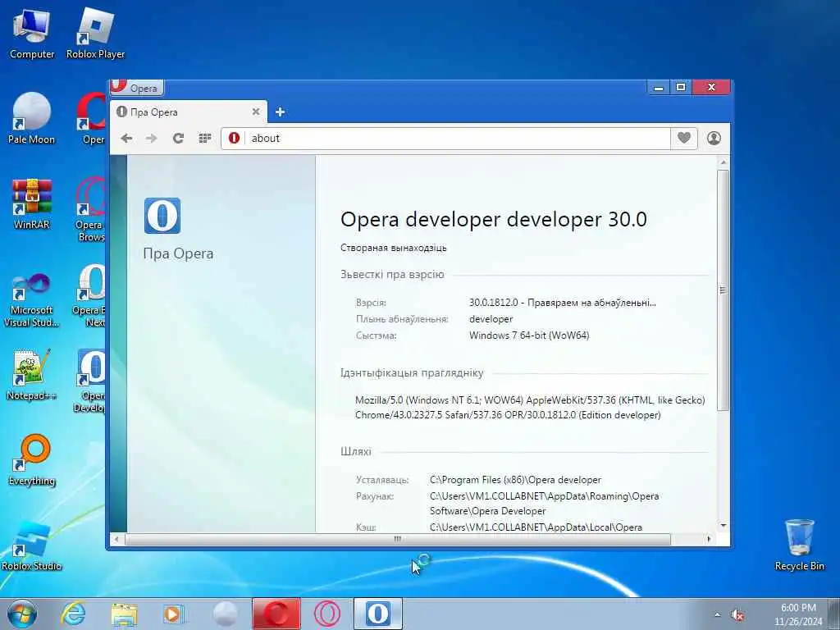This screenshot has width=840, height=630.
Task: Click scroll down arrow of vertical scrollbar
Action: [x=724, y=526]
